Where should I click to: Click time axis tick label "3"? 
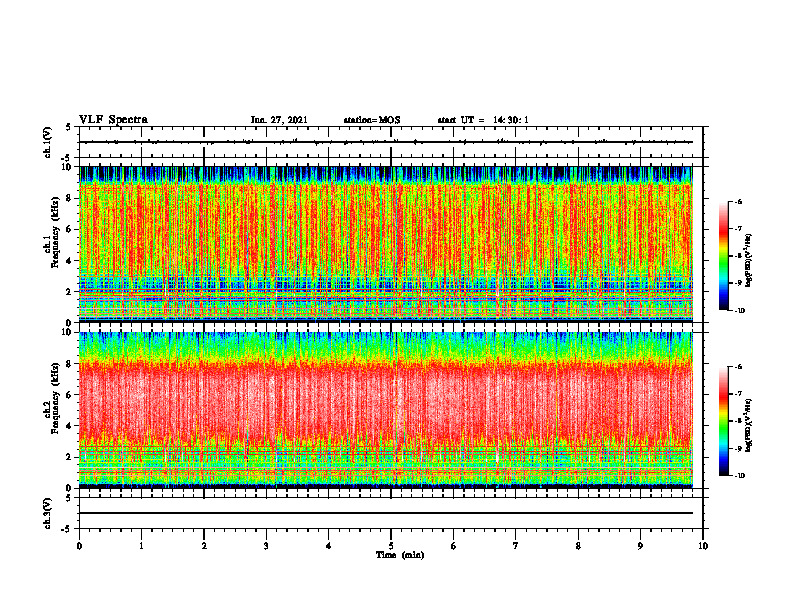pos(266,546)
